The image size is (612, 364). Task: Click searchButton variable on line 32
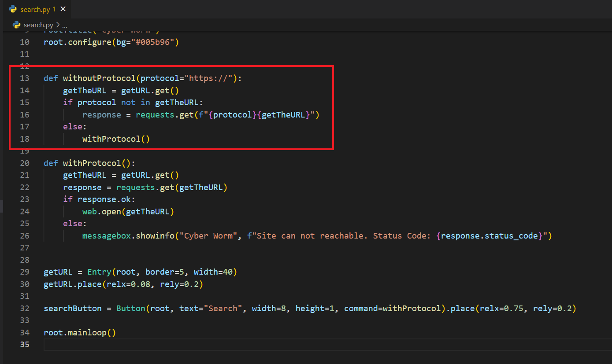click(x=72, y=309)
